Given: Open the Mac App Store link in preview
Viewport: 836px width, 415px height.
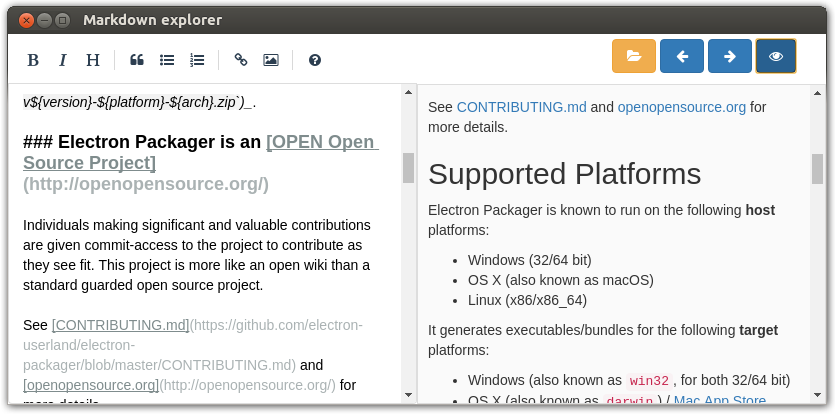Looking at the screenshot, I should click(x=720, y=400).
